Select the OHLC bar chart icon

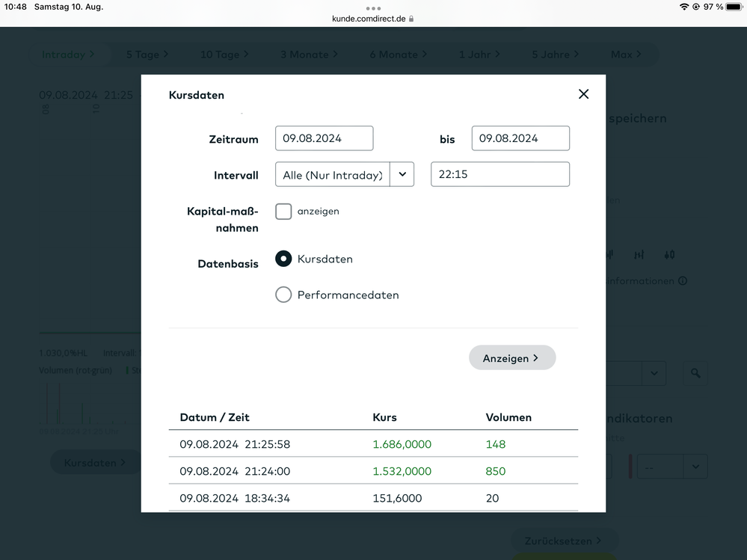pos(639,255)
